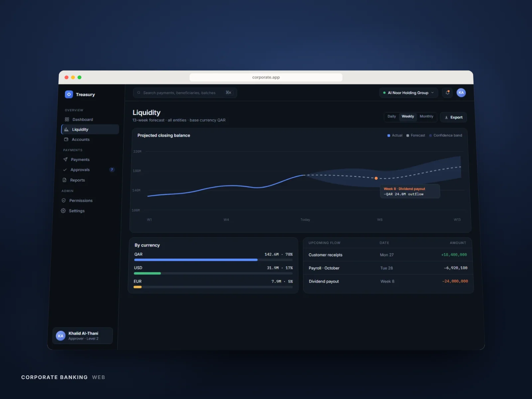
Task: Toggle the Forecast legend series
Action: pyautogui.click(x=416, y=135)
